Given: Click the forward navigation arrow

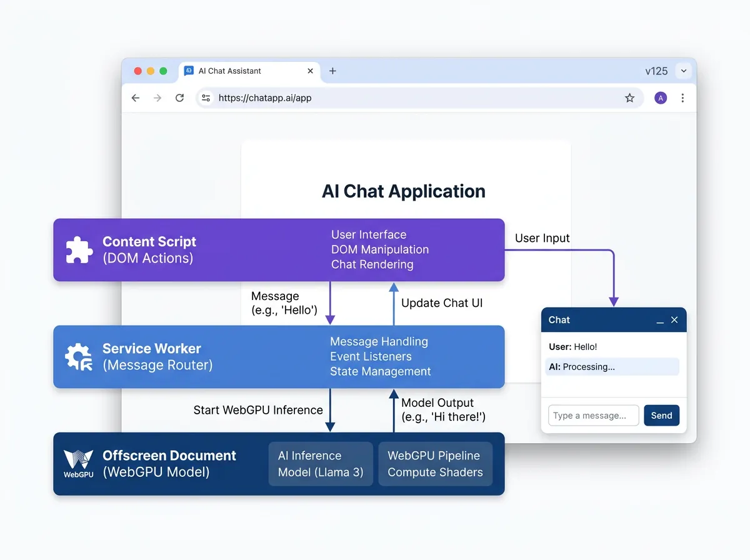Looking at the screenshot, I should (157, 98).
